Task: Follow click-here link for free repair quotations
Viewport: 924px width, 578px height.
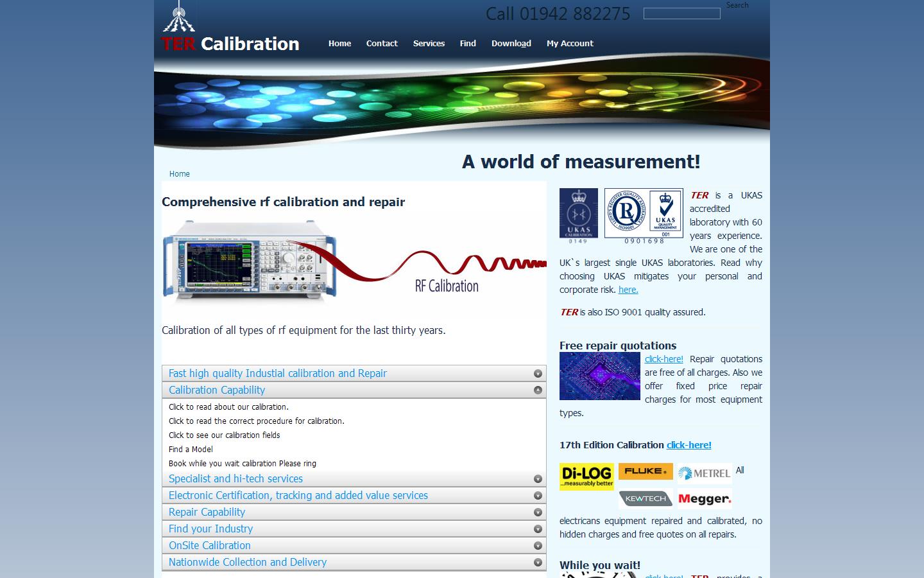Action: click(664, 359)
